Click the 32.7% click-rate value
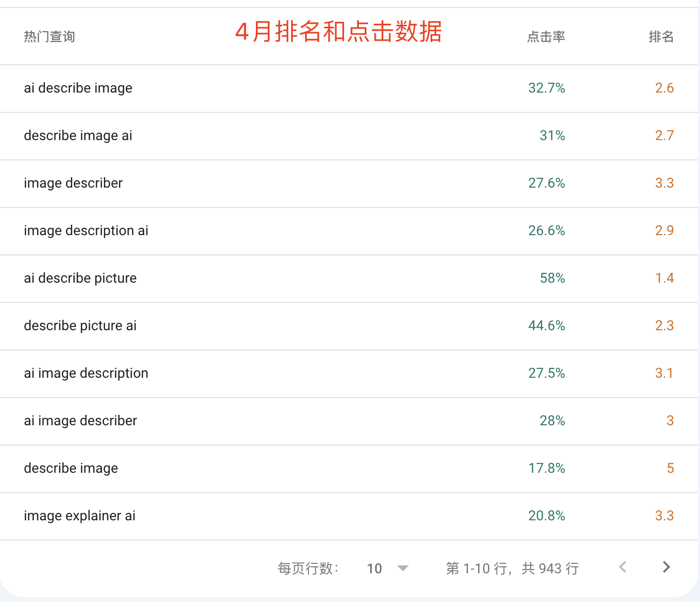This screenshot has height=602, width=700. 547,88
